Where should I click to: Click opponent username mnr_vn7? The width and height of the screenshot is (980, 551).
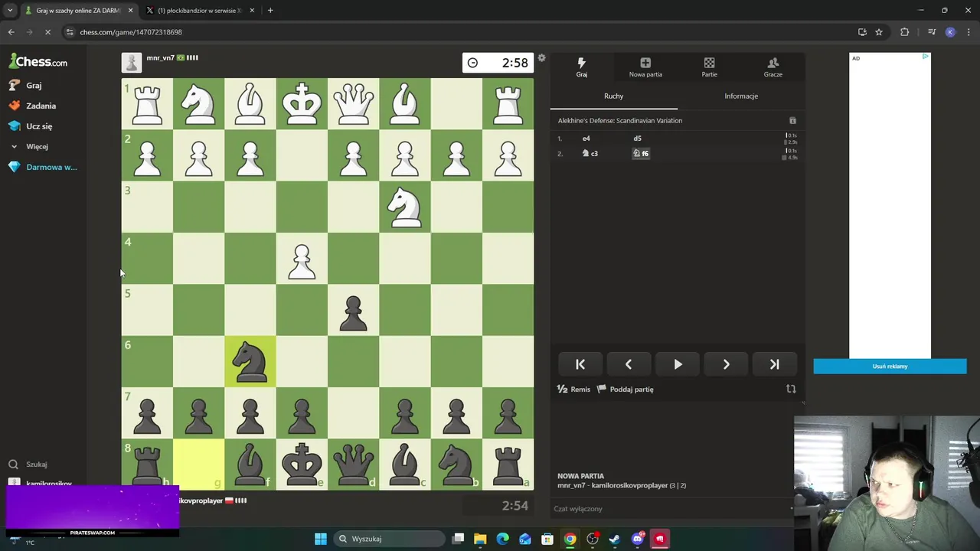tap(160, 57)
